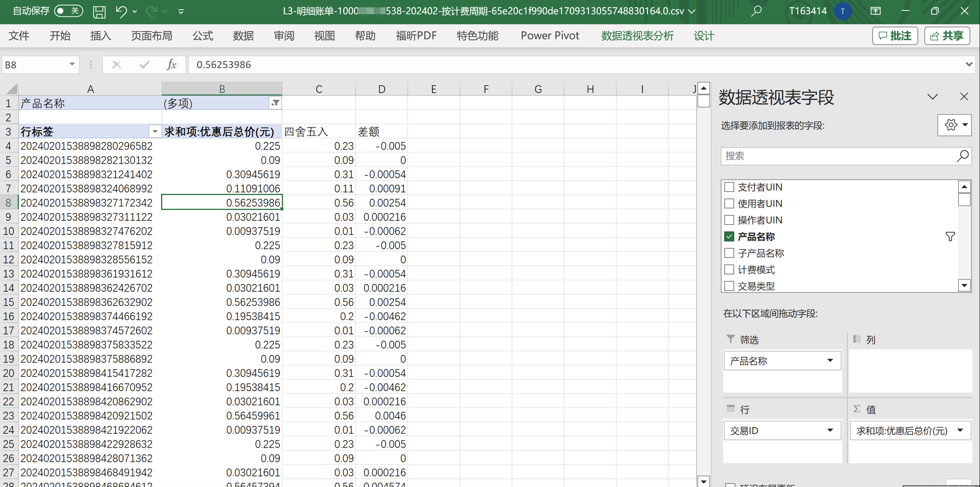This screenshot has width=980, height=487.
Task: Open the 数据透视表分析 ribbon tab
Action: (x=637, y=36)
